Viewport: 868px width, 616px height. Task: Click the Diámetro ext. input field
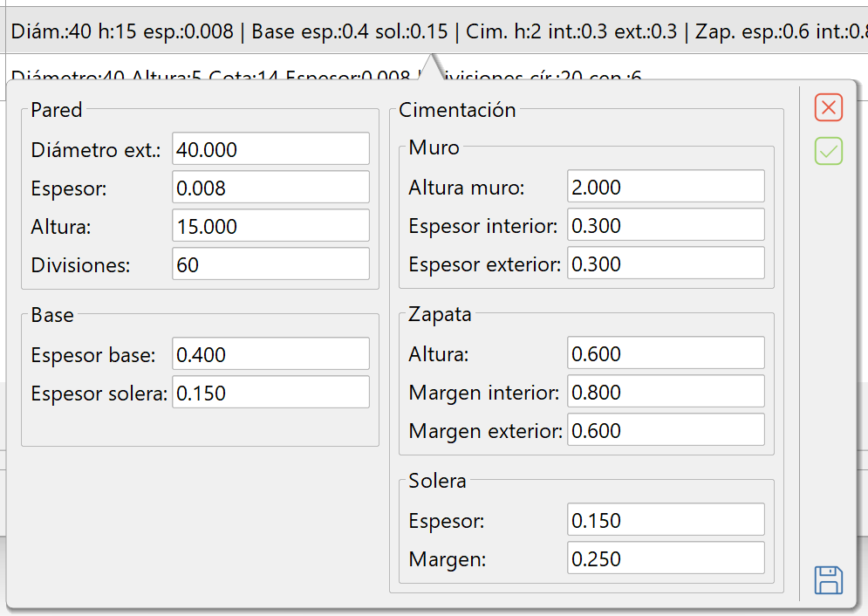pyautogui.click(x=270, y=149)
